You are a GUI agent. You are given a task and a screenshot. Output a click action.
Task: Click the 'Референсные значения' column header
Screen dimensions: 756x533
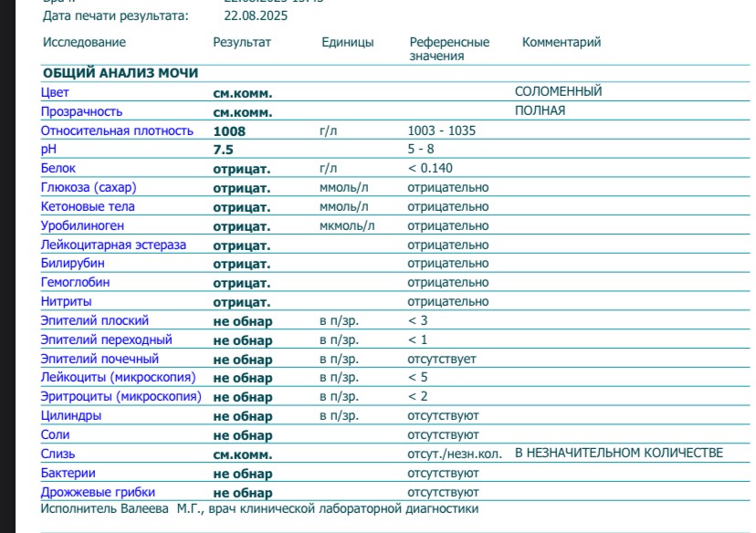(x=449, y=49)
